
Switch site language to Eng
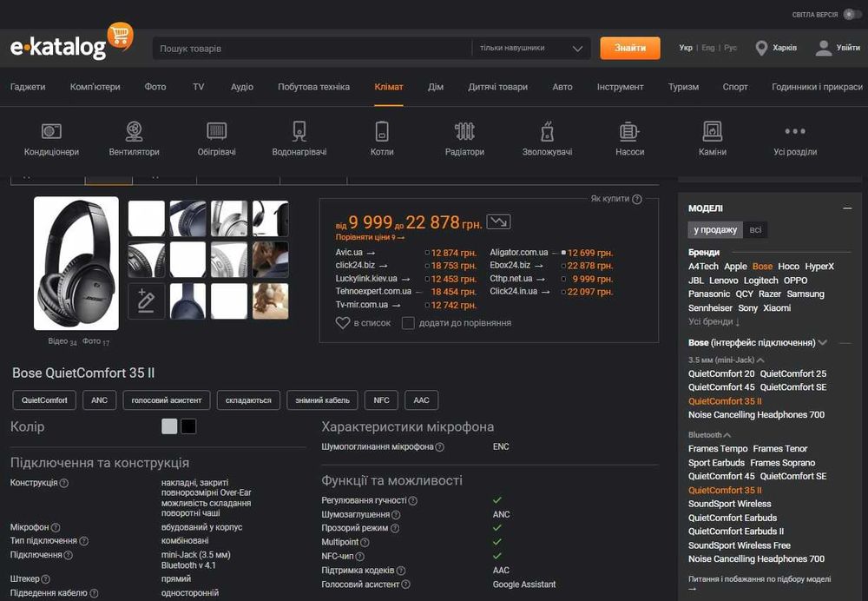tap(708, 48)
